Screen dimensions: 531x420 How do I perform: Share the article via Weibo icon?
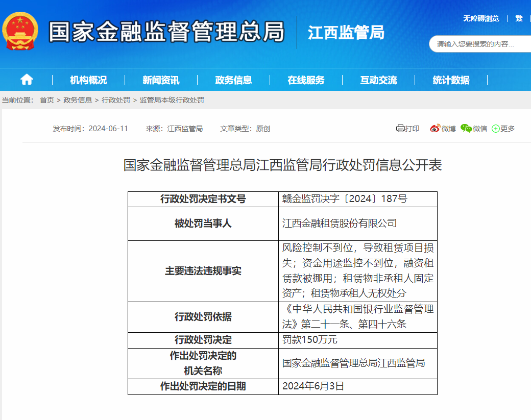pos(435,129)
